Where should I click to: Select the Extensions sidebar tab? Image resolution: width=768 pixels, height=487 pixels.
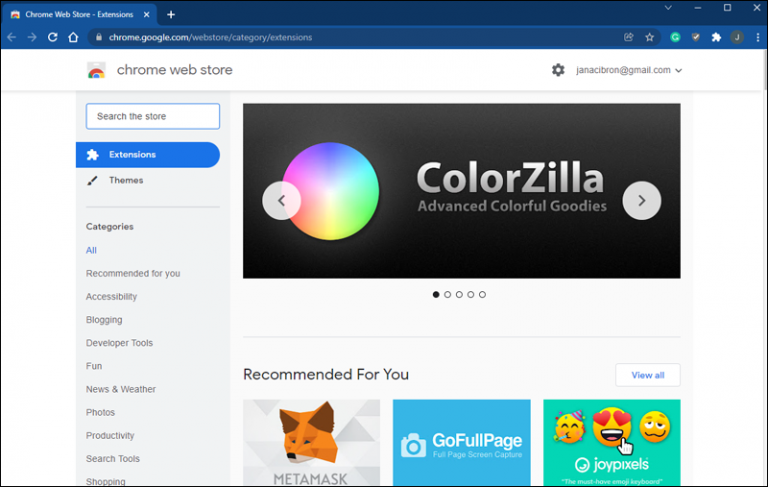point(148,155)
